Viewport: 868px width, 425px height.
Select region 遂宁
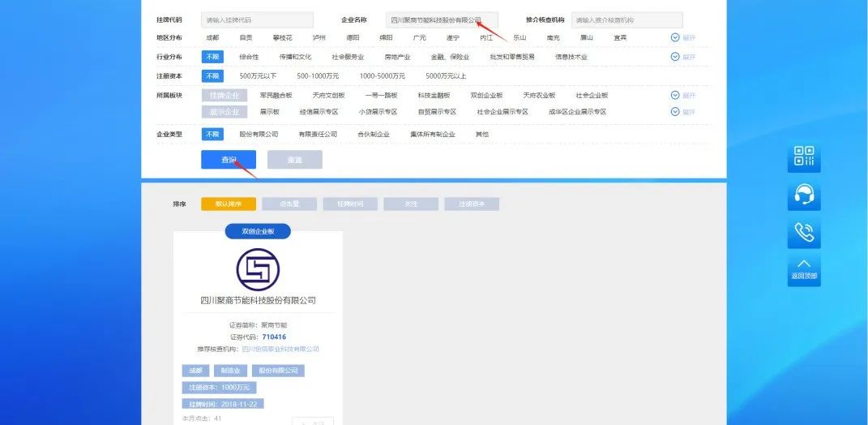tap(453, 37)
